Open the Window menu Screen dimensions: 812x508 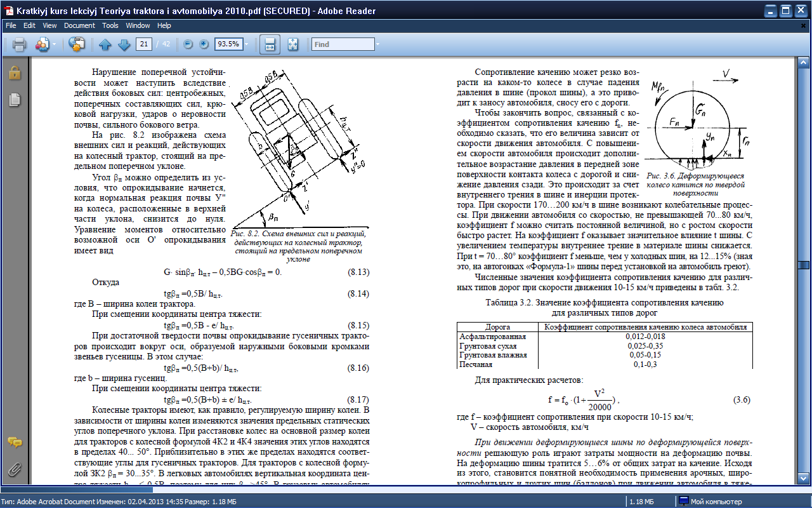[x=138, y=25]
